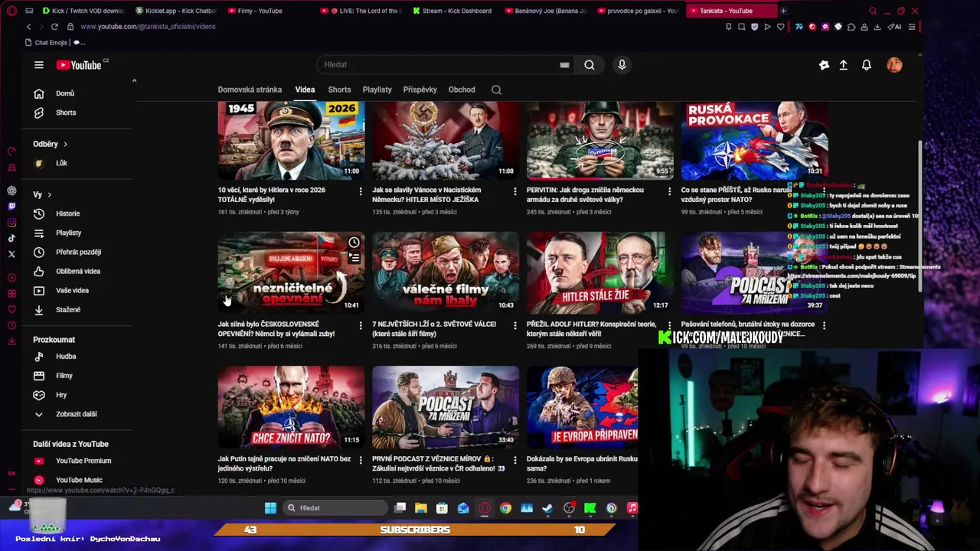Add československé opevnění video to Watch later via clock
This screenshot has height=551, width=980.
(354, 243)
